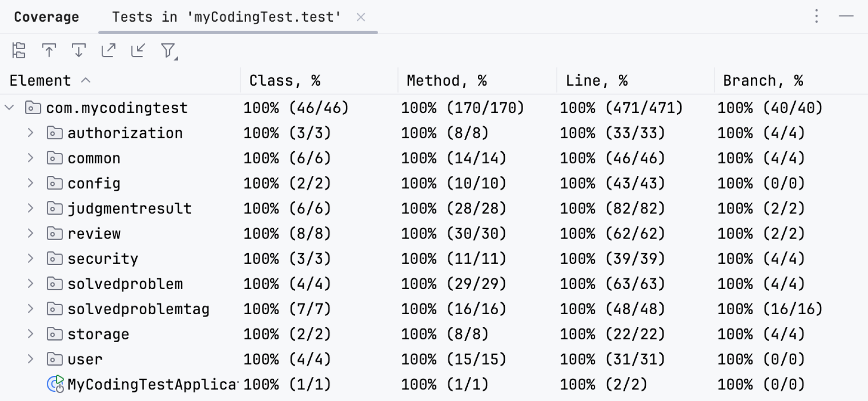Click the Collapse All toolbar icon
This screenshot has height=401, width=868.
138,50
